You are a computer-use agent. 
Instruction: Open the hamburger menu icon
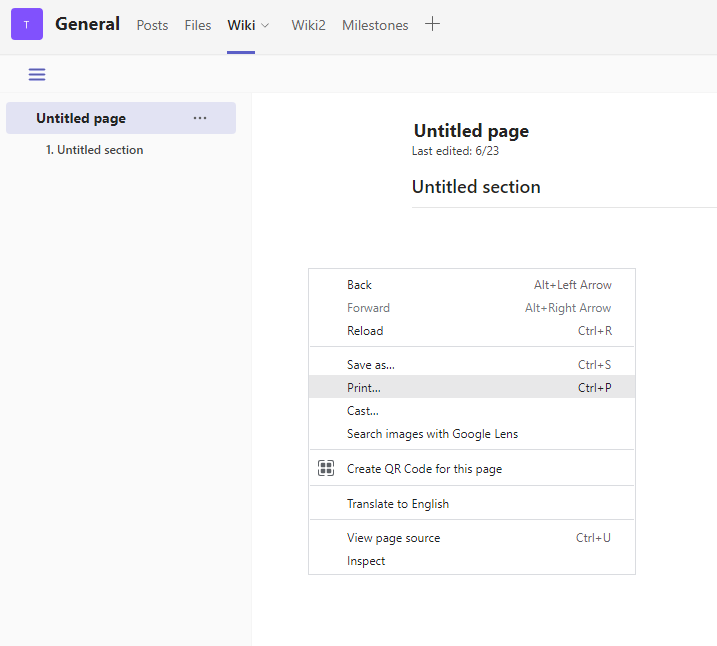point(37,74)
